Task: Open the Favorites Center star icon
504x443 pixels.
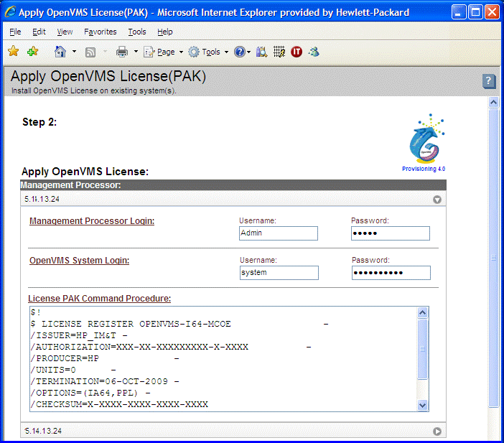Action: 13,51
